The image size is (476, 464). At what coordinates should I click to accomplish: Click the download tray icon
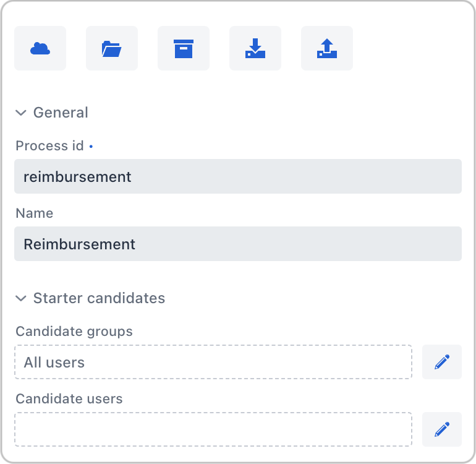pos(255,48)
